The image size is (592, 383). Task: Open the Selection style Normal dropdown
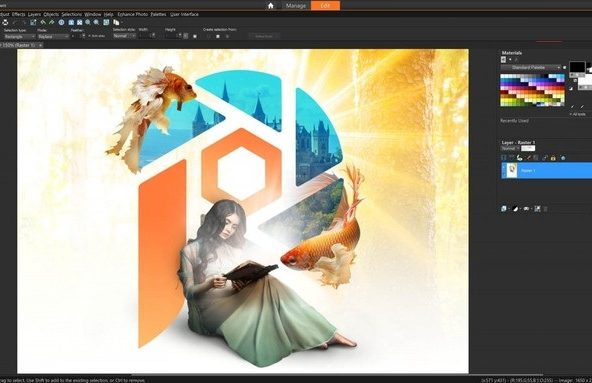(124, 36)
